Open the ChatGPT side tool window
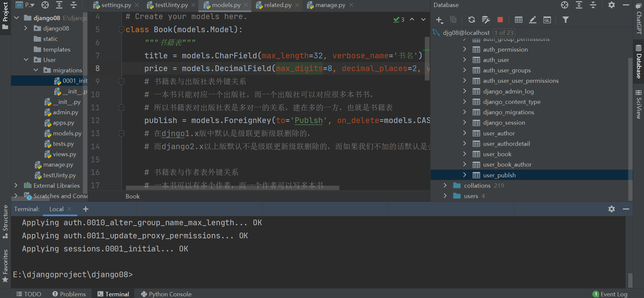 639,19
